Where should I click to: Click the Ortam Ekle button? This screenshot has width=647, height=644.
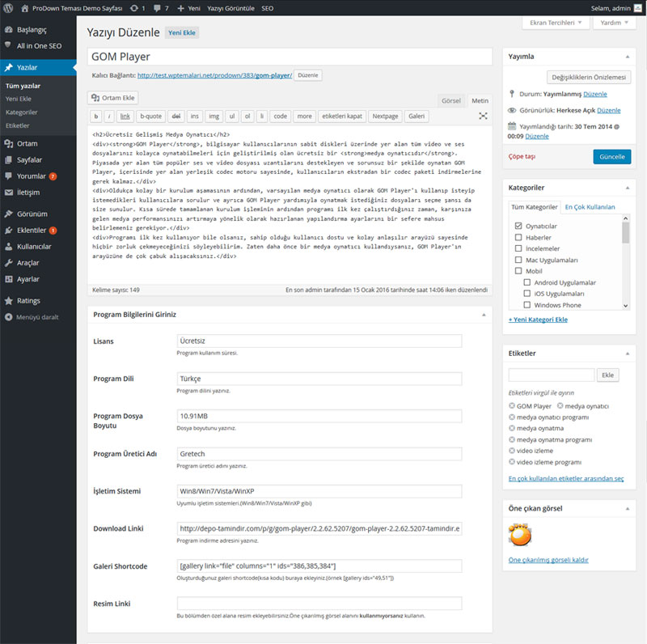(x=113, y=98)
